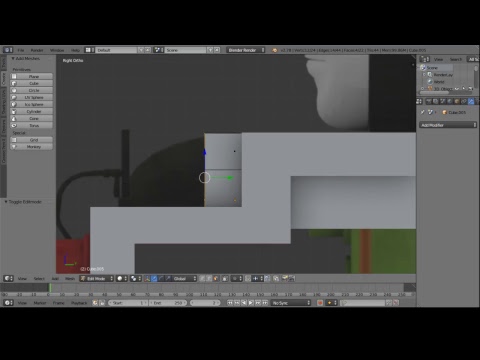Open the viewport shading dropdown
The width and height of the screenshot is (480, 360).
[x=122, y=278]
